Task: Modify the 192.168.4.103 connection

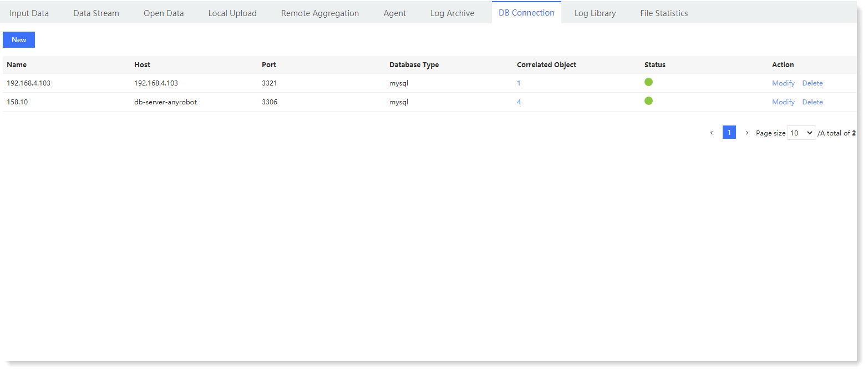Action: coord(783,83)
